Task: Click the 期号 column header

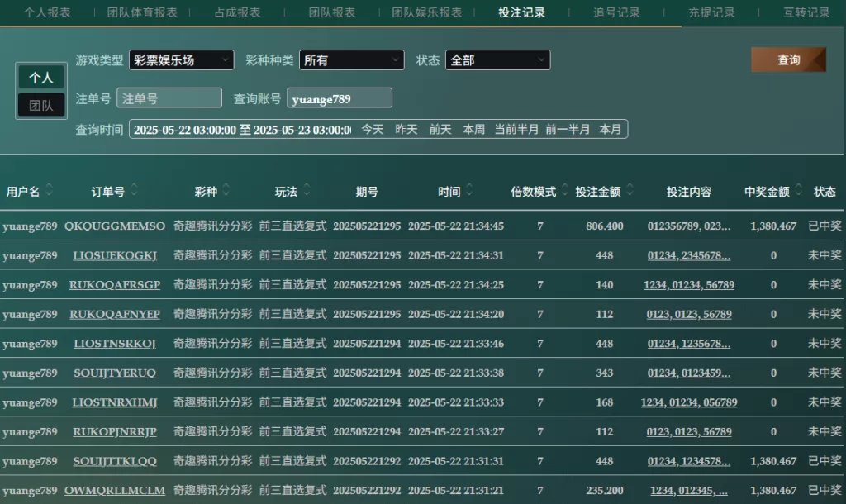Action: [x=367, y=192]
